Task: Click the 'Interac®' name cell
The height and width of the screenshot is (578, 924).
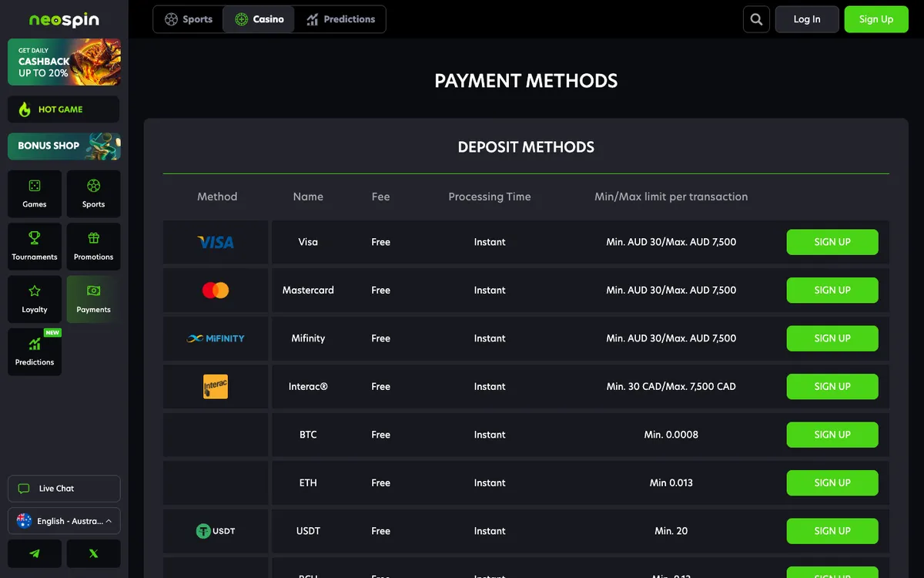Action: [x=308, y=387]
